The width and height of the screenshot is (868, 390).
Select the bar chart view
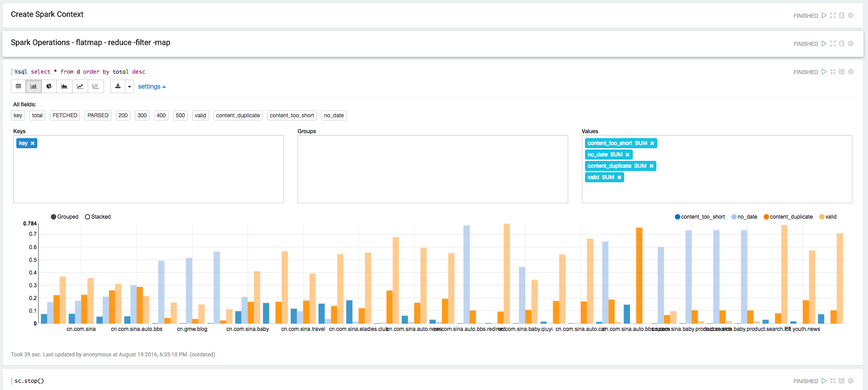point(34,86)
